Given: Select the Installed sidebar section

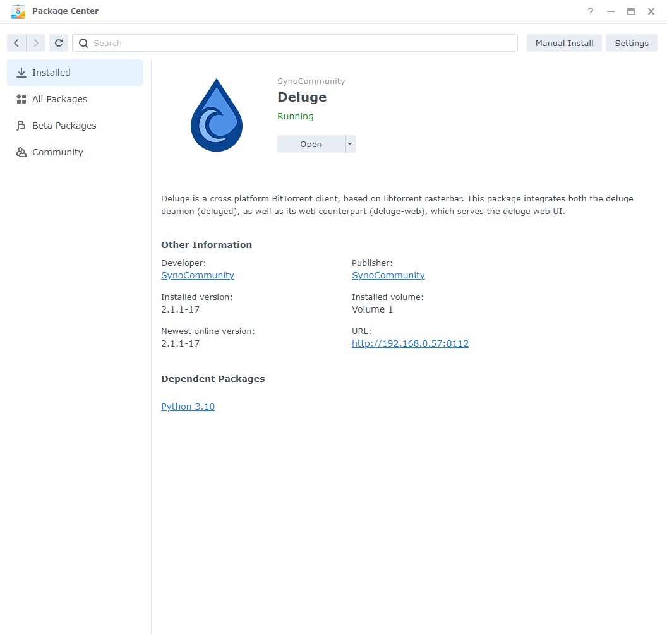Looking at the screenshot, I should pyautogui.click(x=75, y=73).
